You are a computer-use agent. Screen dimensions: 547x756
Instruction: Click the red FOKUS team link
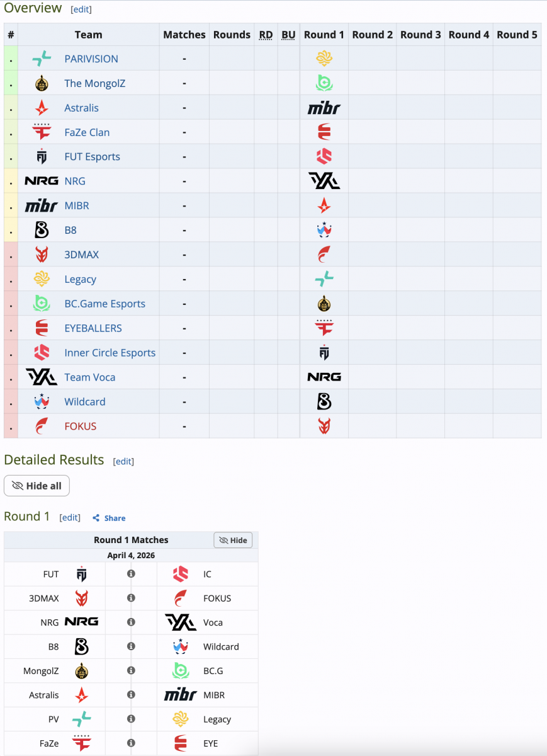tap(80, 427)
